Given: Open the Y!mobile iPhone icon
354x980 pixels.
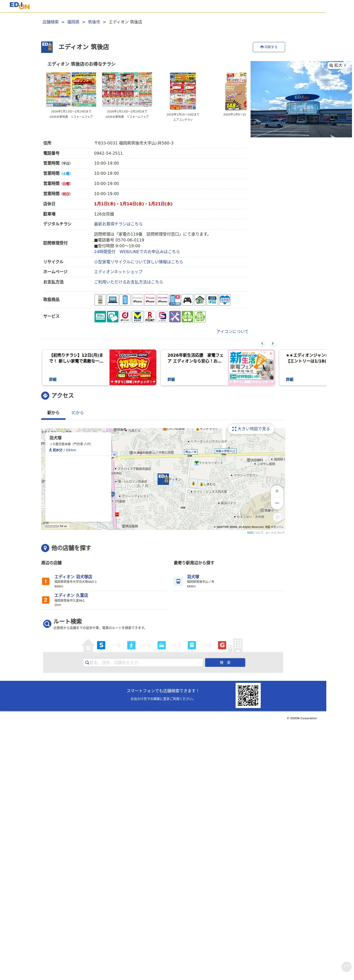Looking at the screenshot, I should [x=150, y=300].
